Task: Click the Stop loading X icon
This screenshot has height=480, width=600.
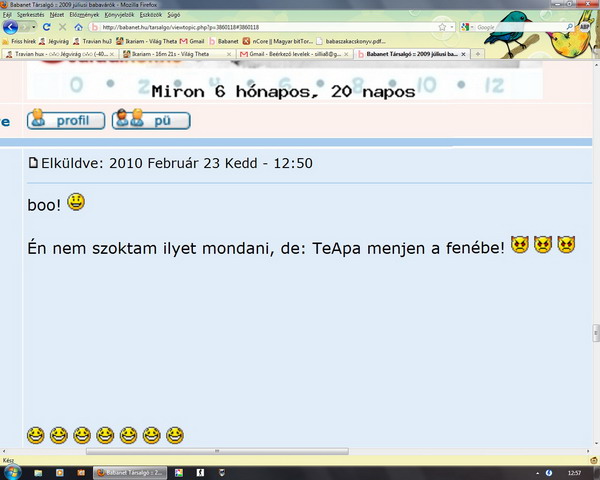Action: [x=62, y=27]
